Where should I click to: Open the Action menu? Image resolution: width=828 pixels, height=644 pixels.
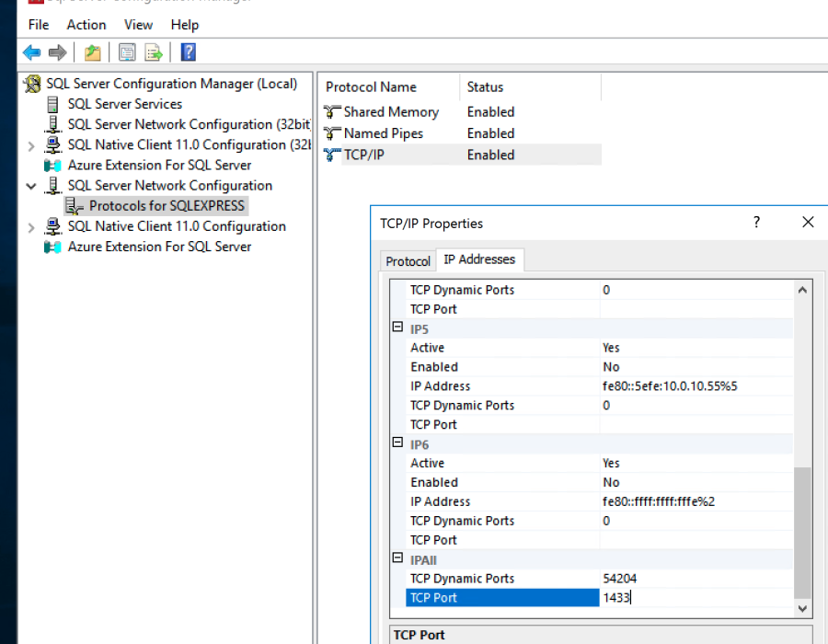tap(86, 25)
